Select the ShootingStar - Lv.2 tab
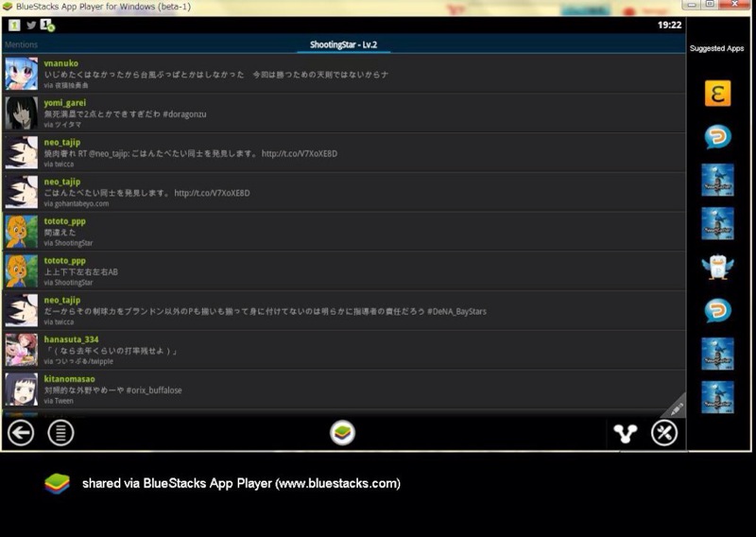 coord(343,44)
